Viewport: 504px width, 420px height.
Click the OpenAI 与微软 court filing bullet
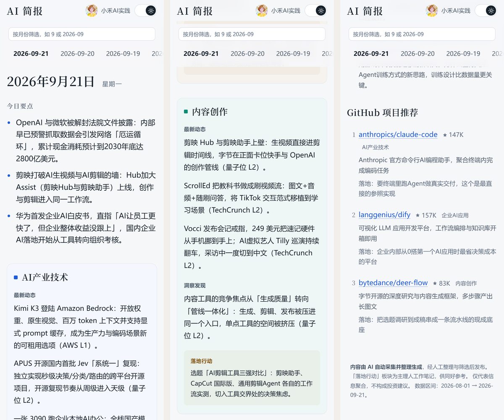point(86,141)
